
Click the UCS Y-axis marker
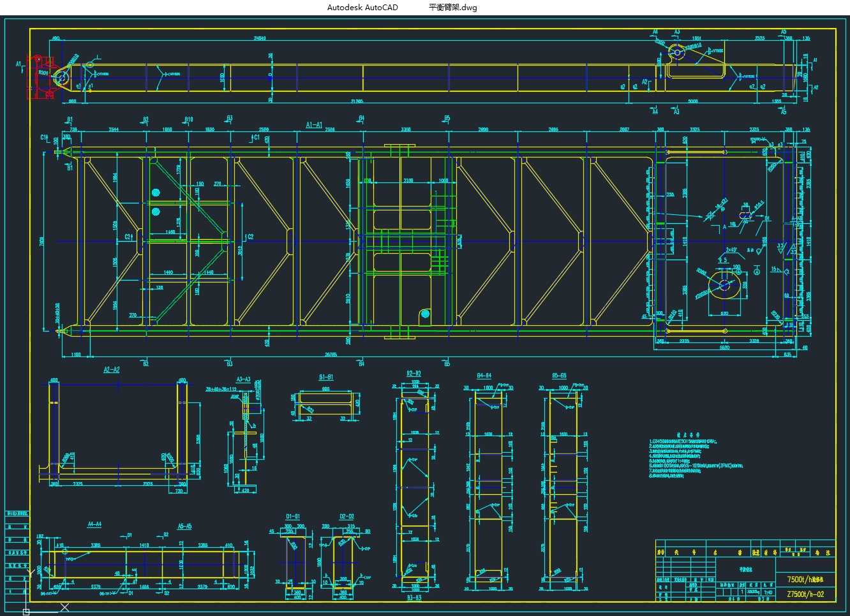point(30,573)
